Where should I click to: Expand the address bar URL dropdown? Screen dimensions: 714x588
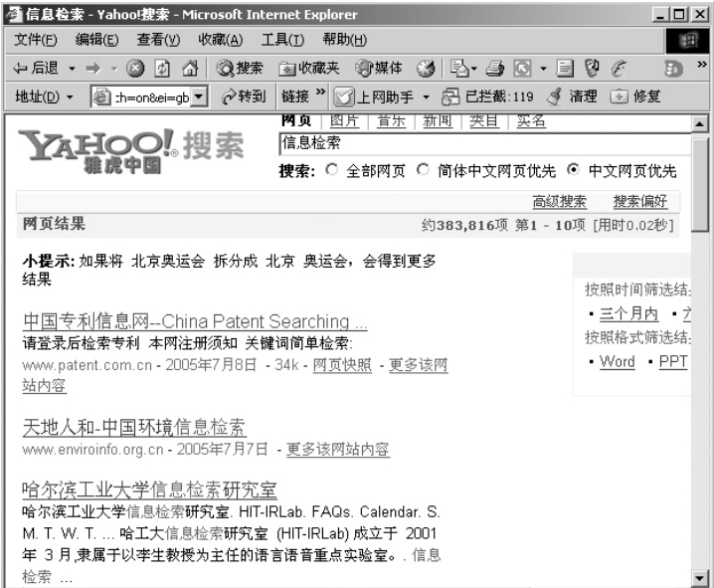tap(199, 98)
